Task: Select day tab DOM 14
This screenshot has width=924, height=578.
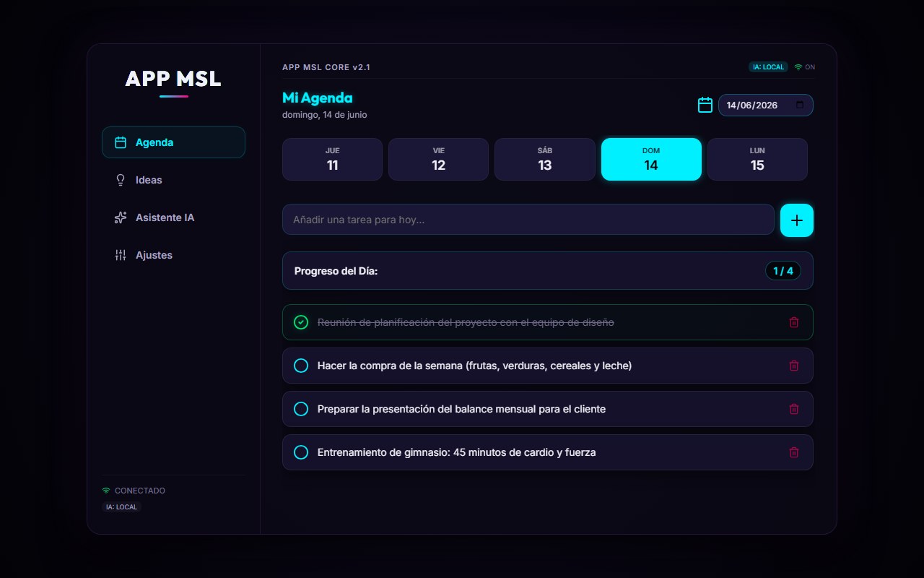Action: (x=651, y=159)
